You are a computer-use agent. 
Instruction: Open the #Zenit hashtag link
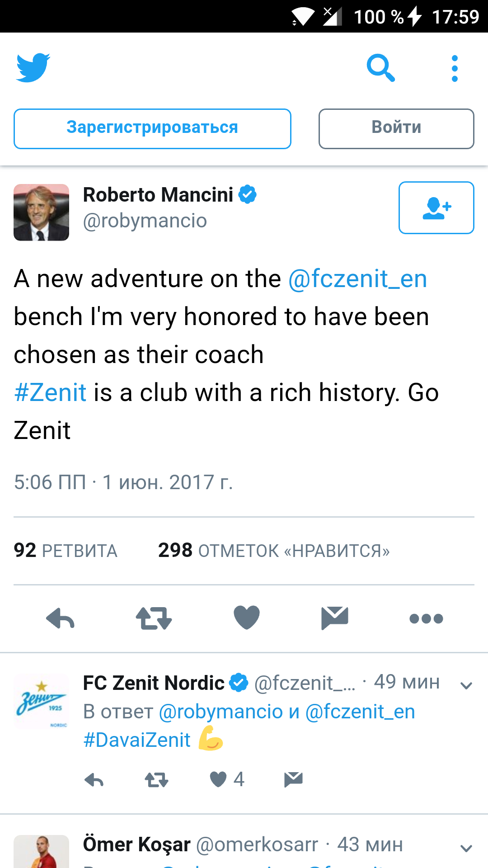(x=50, y=392)
